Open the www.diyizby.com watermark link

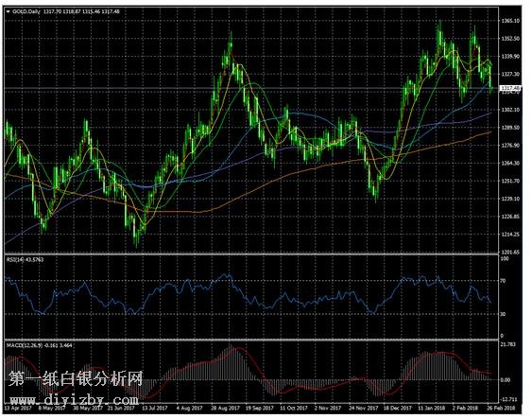point(74,399)
